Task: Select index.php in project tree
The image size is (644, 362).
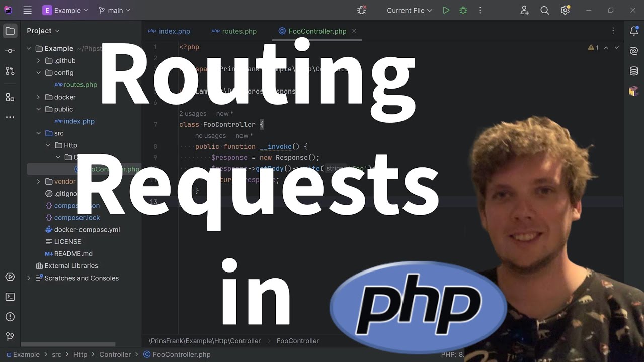Action: pyautogui.click(x=74, y=121)
